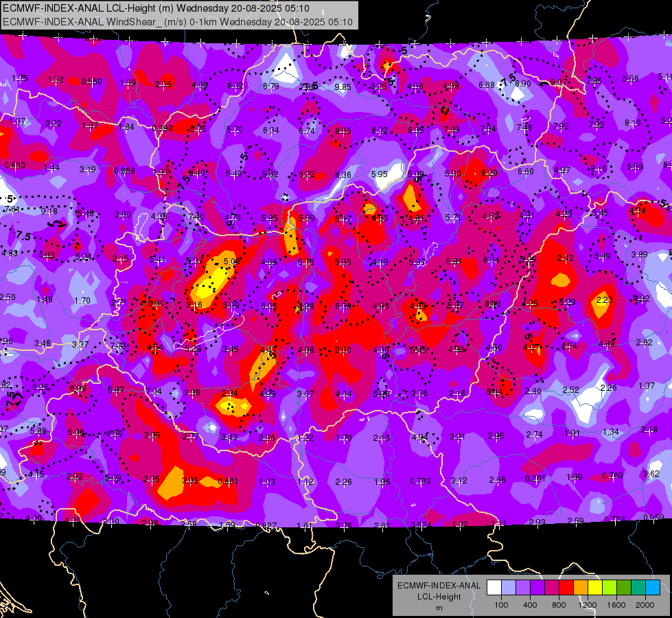Click the map value 1.22
Image resolution: width=672 pixels, height=618 pixels.
point(305,438)
